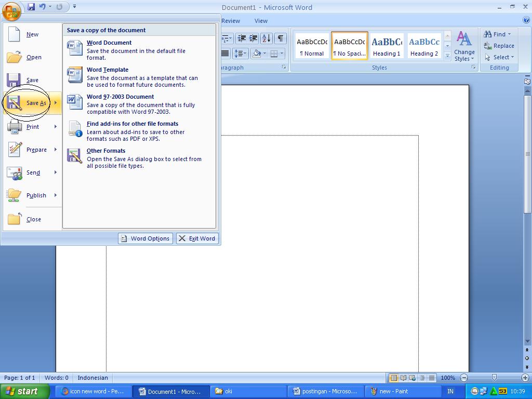Open the Shading color dropdown arrow
The height and width of the screenshot is (399, 532).
(x=264, y=54)
